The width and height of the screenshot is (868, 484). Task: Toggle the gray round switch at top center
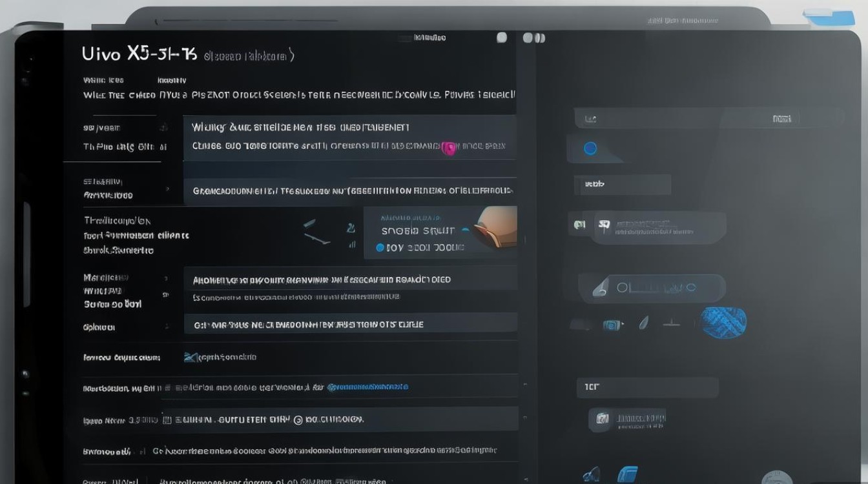tap(502, 38)
